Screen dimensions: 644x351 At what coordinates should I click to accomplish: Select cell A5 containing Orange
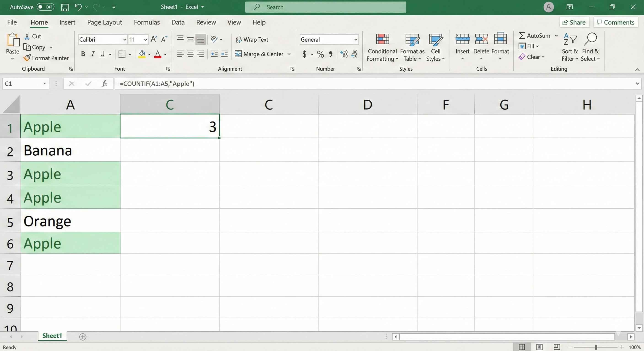pos(70,221)
